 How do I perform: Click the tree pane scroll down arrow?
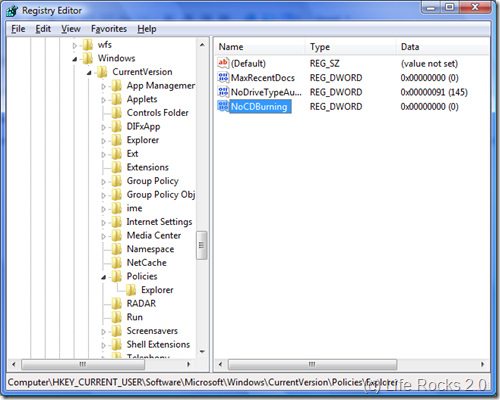click(x=202, y=352)
